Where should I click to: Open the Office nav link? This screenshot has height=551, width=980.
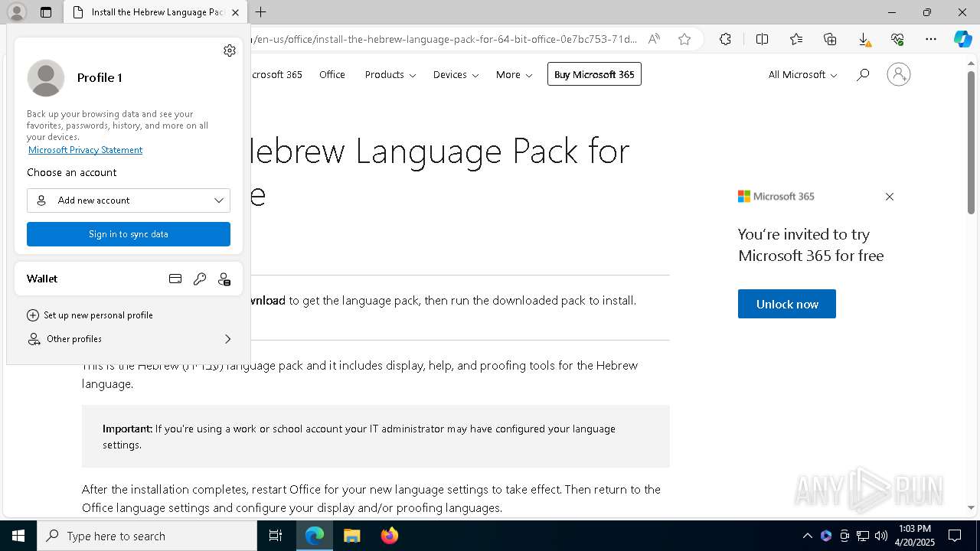click(x=332, y=74)
